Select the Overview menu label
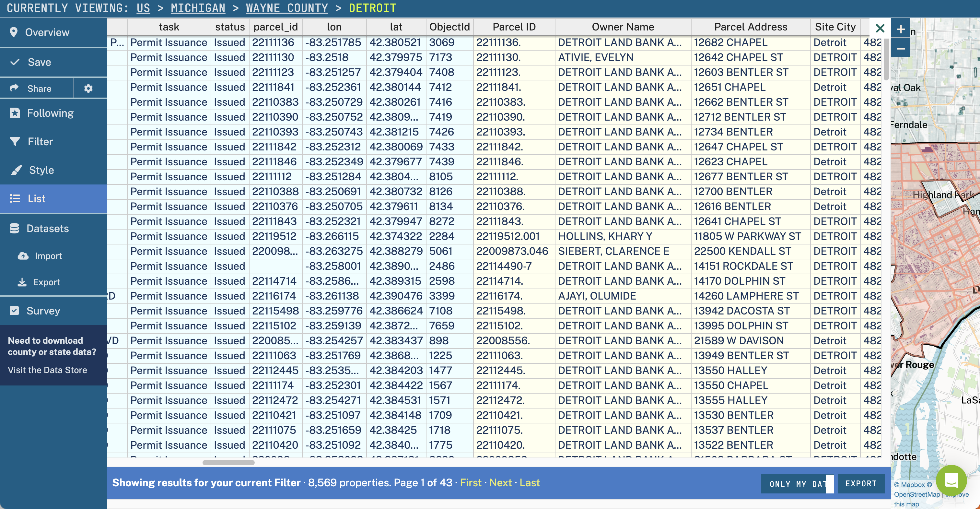The height and width of the screenshot is (509, 980). pyautogui.click(x=47, y=32)
